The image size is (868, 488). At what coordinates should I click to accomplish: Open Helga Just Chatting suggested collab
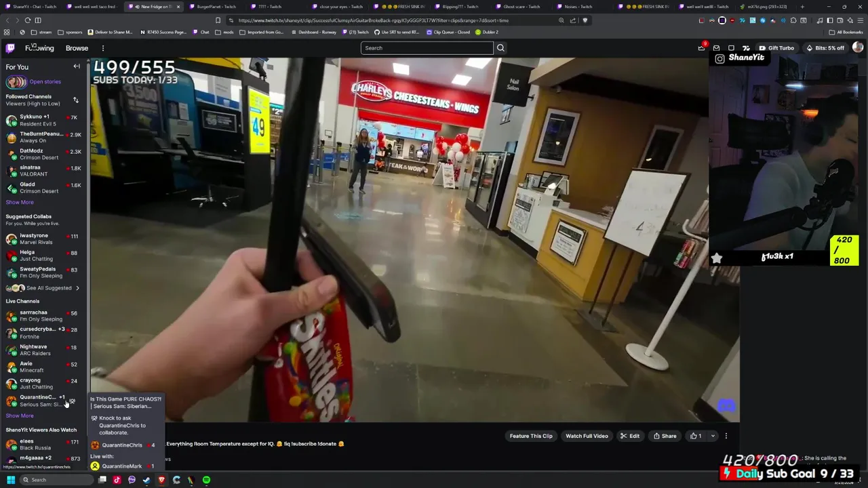click(43, 256)
